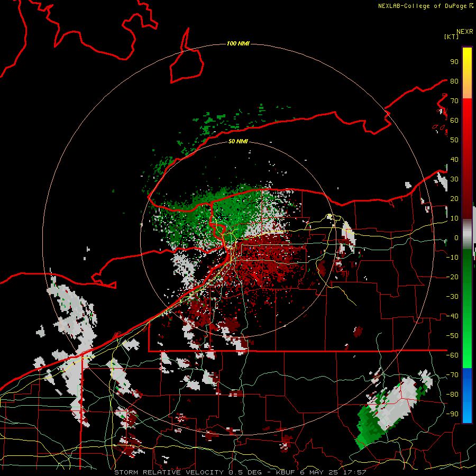
Task: Click the bright green band of the color scale
Action: click(467, 349)
